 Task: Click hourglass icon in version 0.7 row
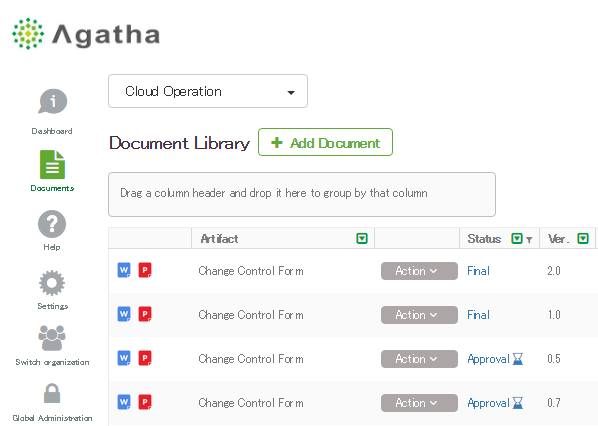click(518, 403)
